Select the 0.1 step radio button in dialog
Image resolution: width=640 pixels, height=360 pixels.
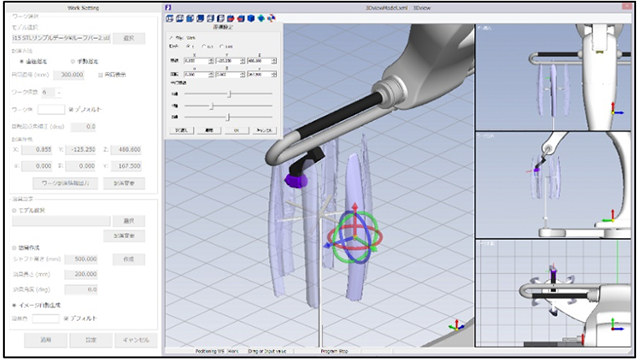pyautogui.click(x=204, y=47)
